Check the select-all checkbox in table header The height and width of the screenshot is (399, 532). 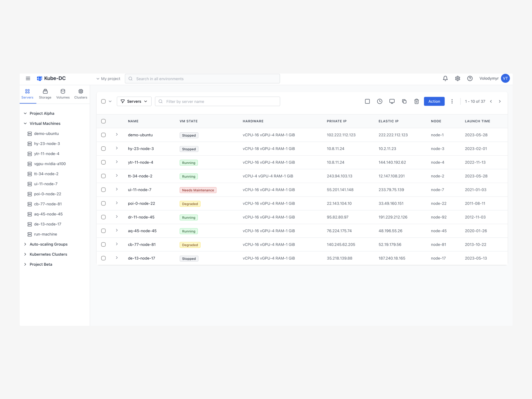pos(103,121)
